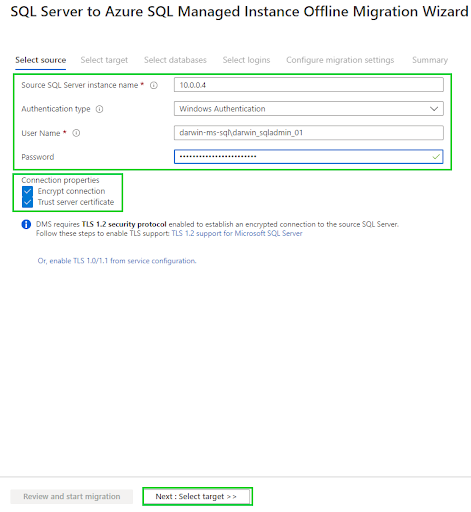The width and height of the screenshot is (471, 512).
Task: Open info tooltip beside User Name
Action: click(76, 133)
